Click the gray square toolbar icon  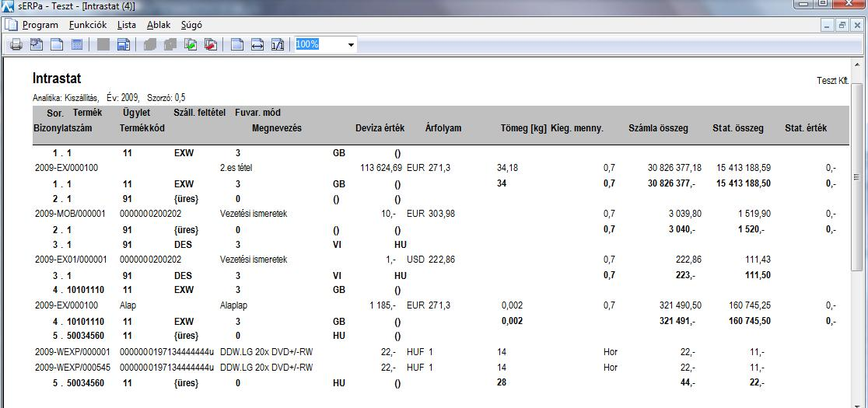103,45
